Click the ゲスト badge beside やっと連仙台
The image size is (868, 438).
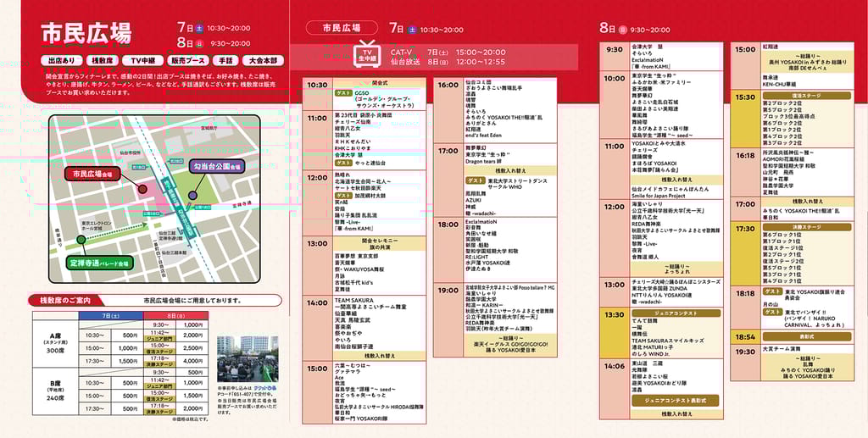point(343,164)
